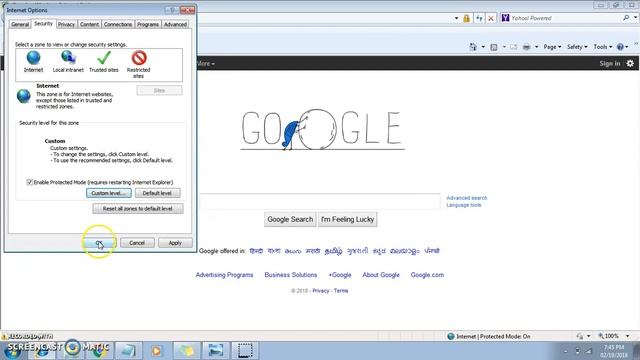
Task: Open Google settings gear icon
Action: click(630, 63)
